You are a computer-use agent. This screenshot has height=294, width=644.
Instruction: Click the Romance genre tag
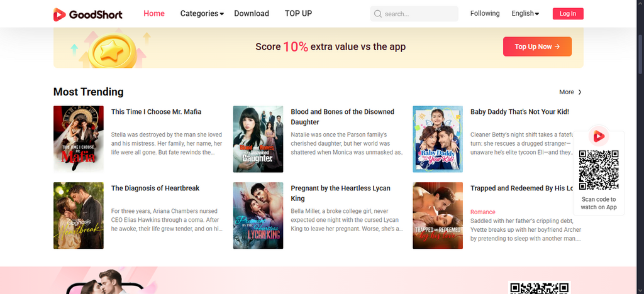(x=483, y=212)
